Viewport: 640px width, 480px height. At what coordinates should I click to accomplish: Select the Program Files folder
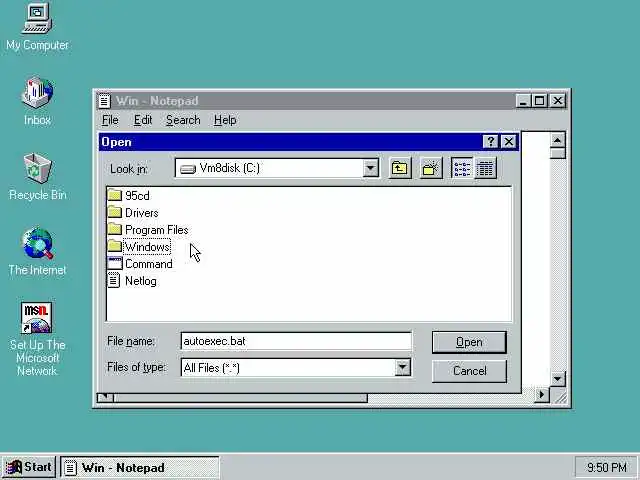148,230
